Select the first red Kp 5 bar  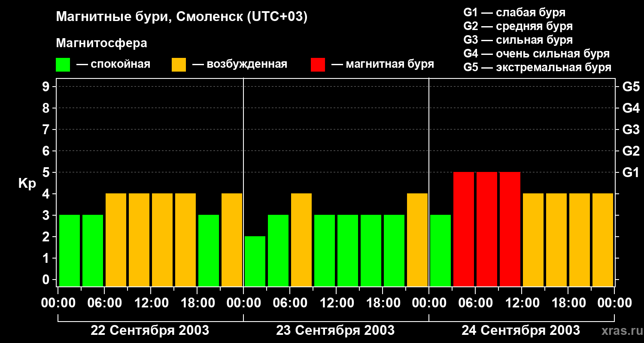[x=464, y=229]
